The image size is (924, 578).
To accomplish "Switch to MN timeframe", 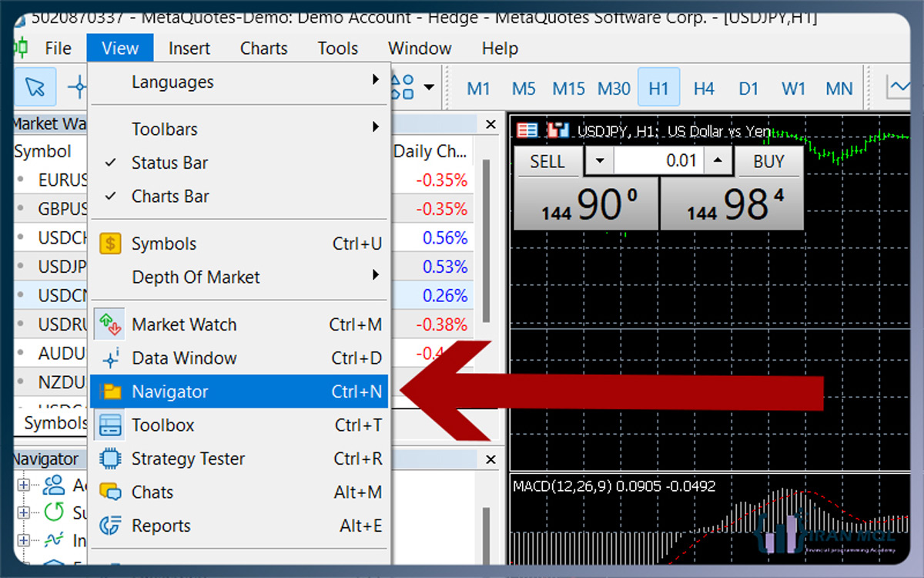I will [839, 88].
